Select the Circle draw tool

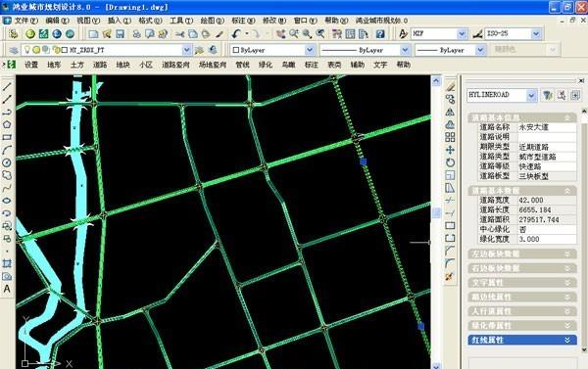[x=7, y=162]
